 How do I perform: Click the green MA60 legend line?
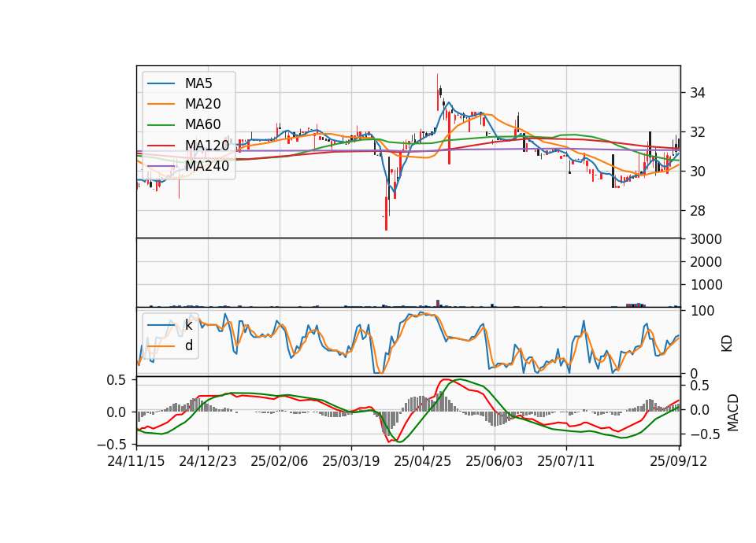[x=161, y=124]
